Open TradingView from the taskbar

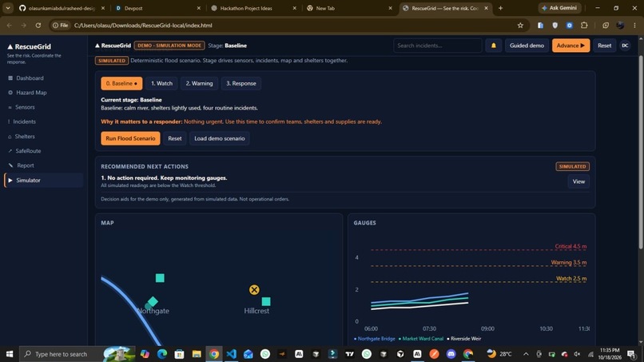pos(349,354)
